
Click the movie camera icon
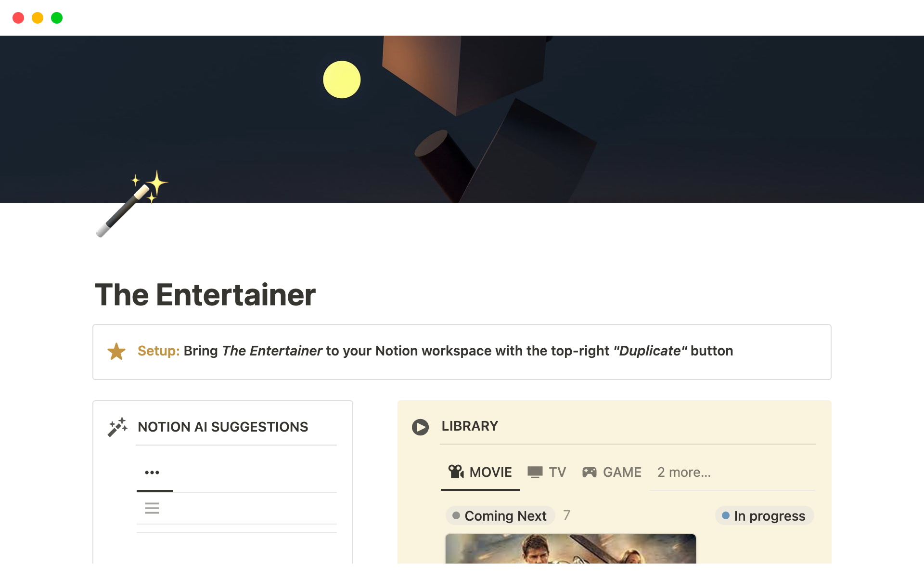455,472
